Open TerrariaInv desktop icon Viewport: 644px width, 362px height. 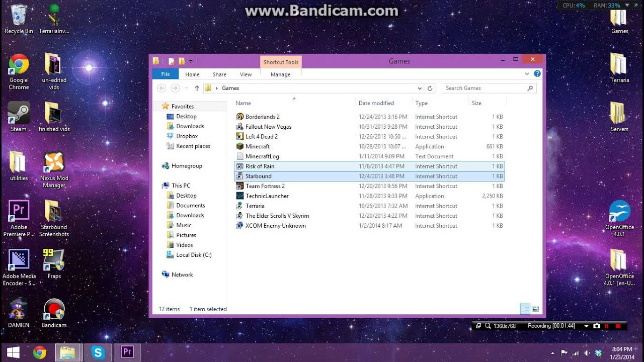(x=54, y=19)
